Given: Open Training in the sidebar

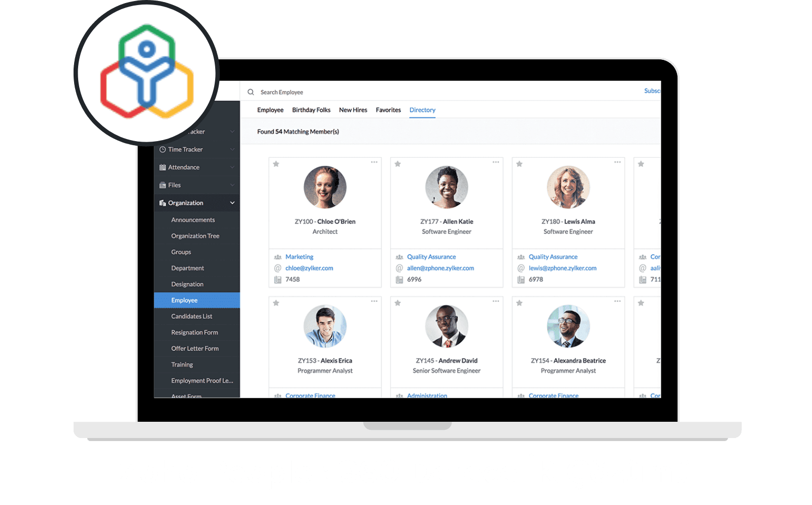Looking at the screenshot, I should coord(182,365).
